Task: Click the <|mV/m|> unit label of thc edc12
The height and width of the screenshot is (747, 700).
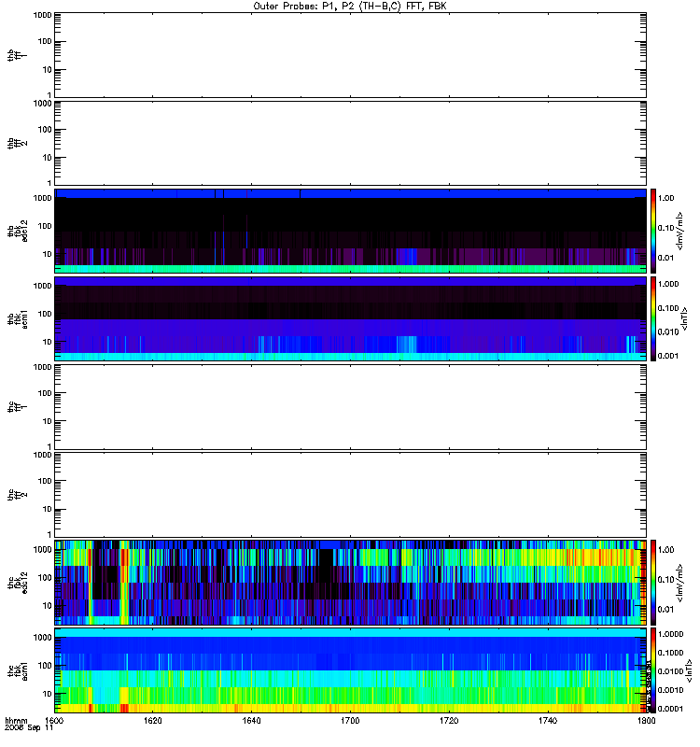Action: [x=679, y=583]
